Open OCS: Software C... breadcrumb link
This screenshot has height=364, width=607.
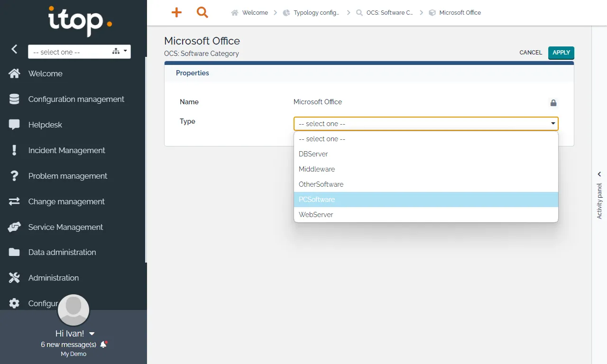[390, 13]
